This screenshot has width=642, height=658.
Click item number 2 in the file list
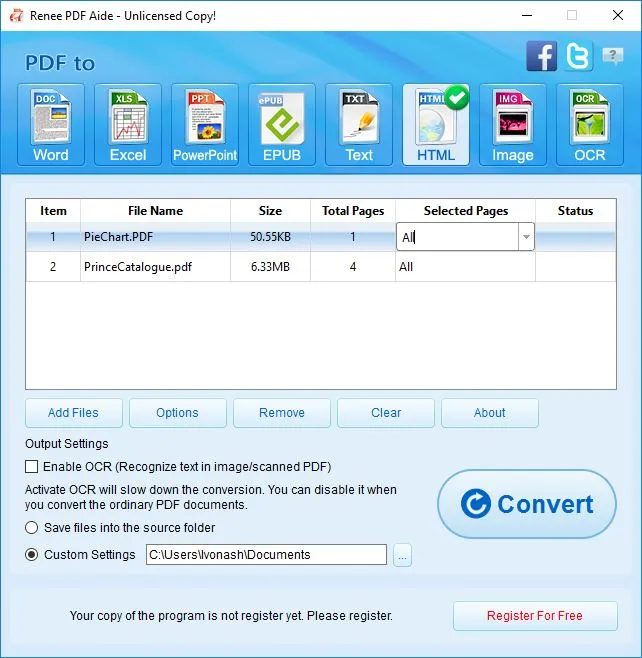click(x=53, y=267)
